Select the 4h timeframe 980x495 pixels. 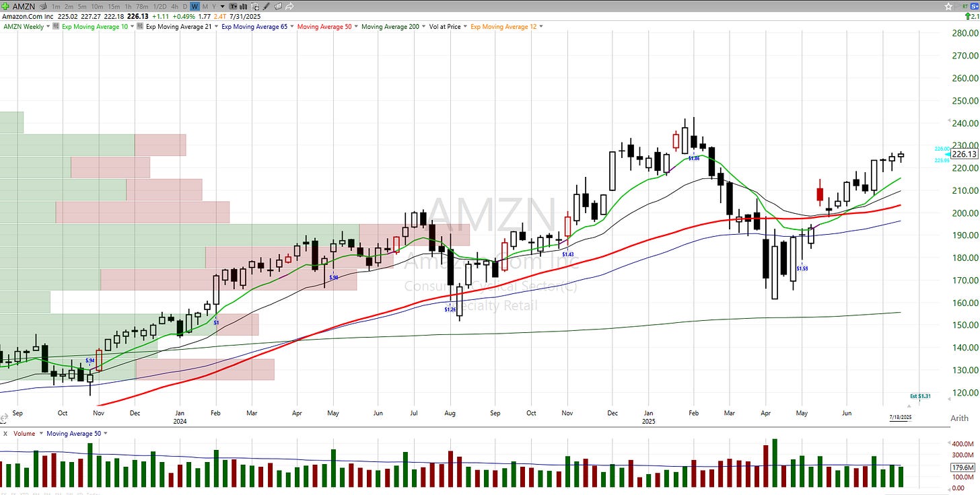point(175,7)
